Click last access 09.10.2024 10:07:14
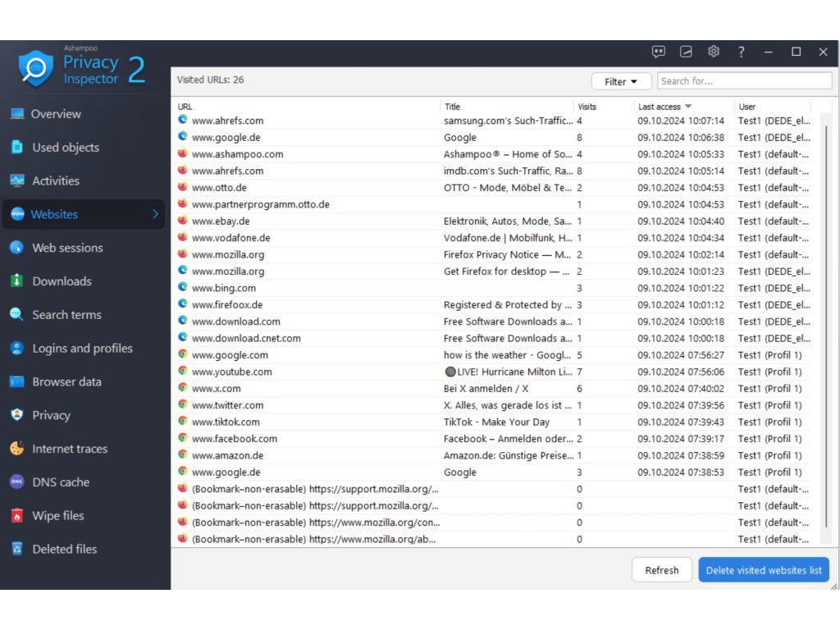 pyautogui.click(x=680, y=121)
